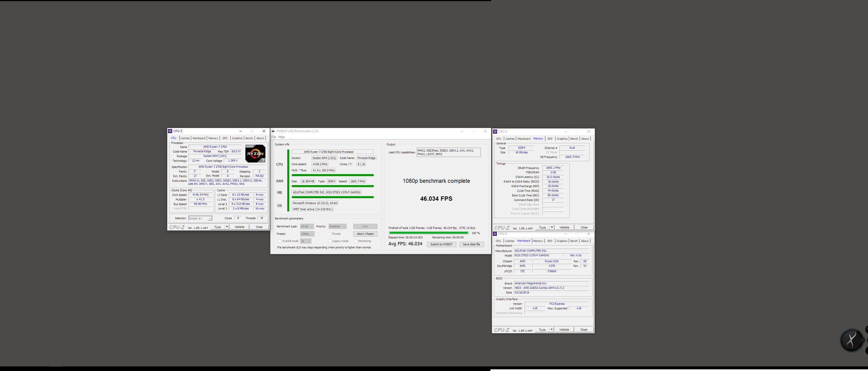This screenshot has height=371, width=868.
Task: Toggle the Pmode checkbox
Action: pos(330,234)
